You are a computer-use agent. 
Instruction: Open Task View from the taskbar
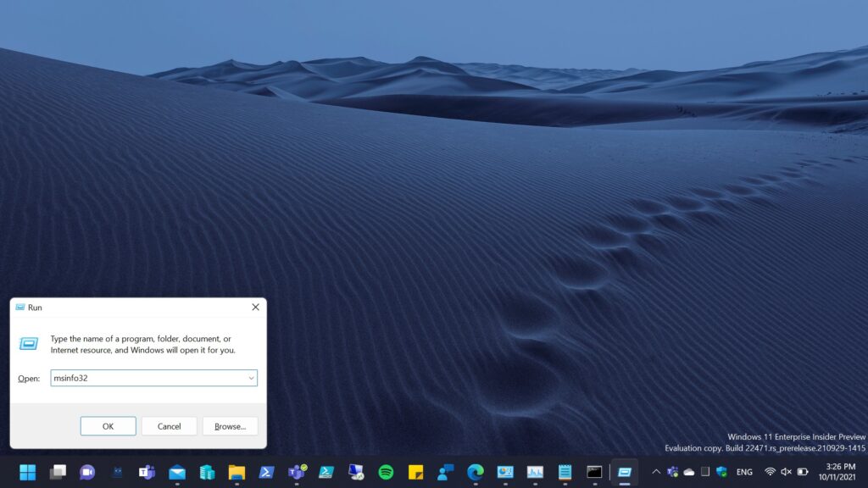click(x=58, y=472)
